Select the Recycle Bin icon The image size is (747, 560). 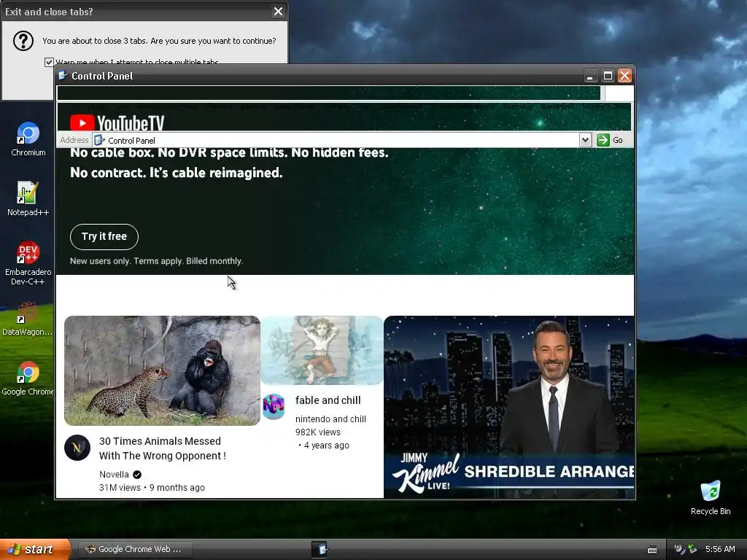pos(711,497)
